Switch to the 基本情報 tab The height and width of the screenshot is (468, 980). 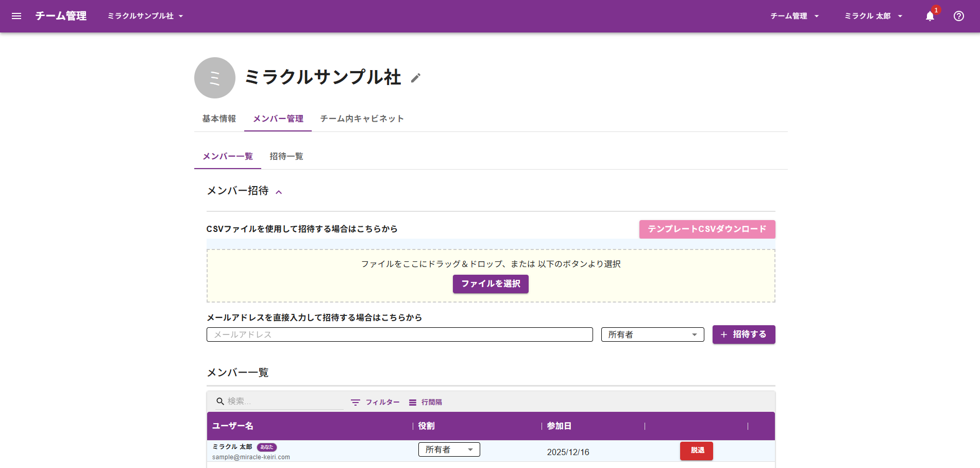click(219, 119)
